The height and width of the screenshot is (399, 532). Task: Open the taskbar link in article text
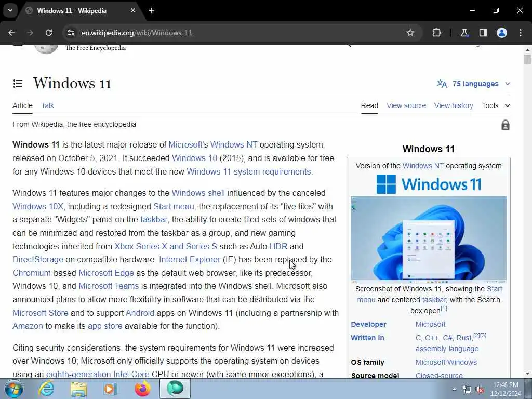click(x=154, y=220)
